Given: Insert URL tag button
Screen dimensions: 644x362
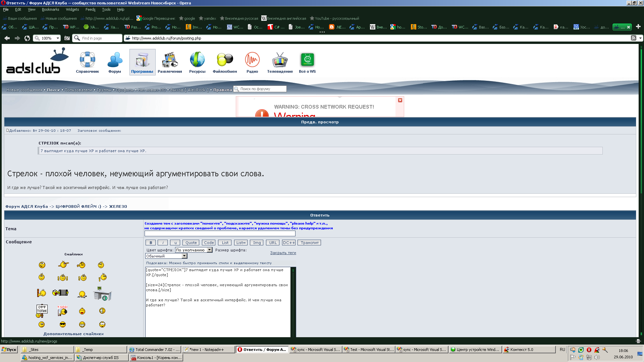Looking at the screenshot, I should [273, 243].
